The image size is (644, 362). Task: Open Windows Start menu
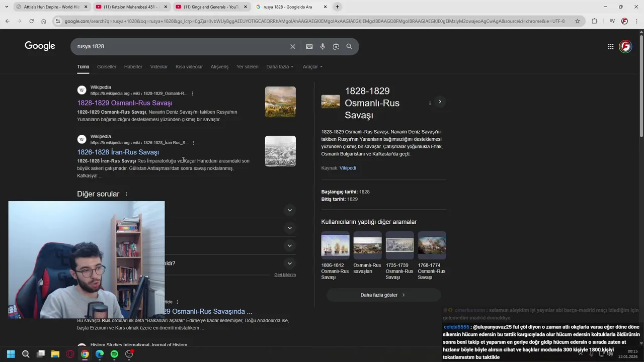coord(11,354)
